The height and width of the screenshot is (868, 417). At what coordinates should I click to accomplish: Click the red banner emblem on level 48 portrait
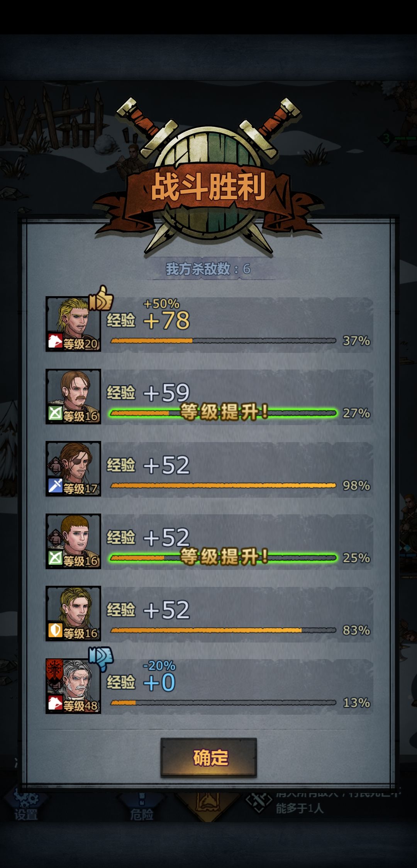click(54, 671)
